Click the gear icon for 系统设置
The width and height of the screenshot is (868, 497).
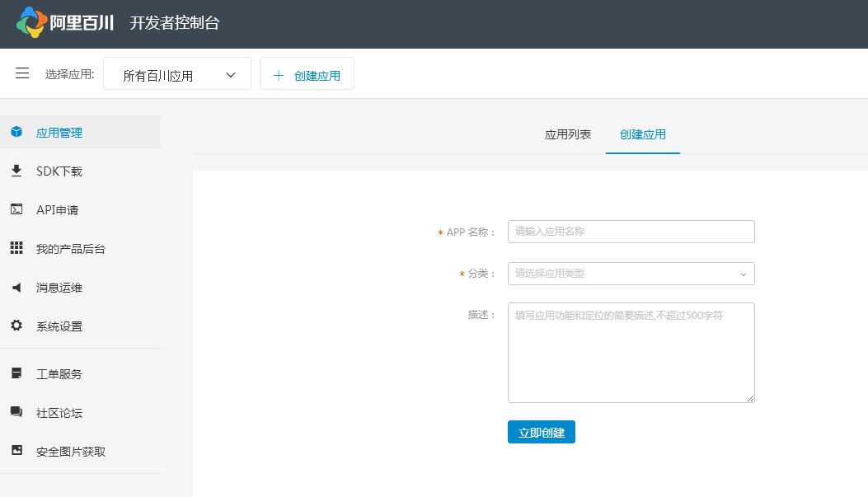tap(16, 326)
